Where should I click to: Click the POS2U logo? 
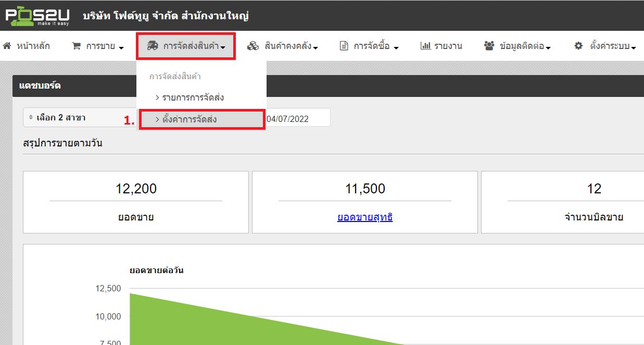(x=37, y=16)
